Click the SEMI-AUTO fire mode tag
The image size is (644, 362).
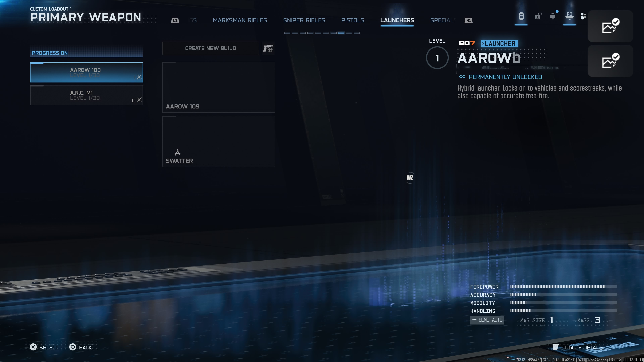[487, 320]
